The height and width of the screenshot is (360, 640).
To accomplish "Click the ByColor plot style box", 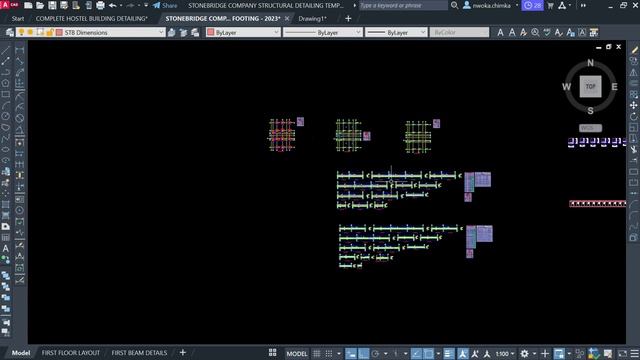I will coord(459,32).
